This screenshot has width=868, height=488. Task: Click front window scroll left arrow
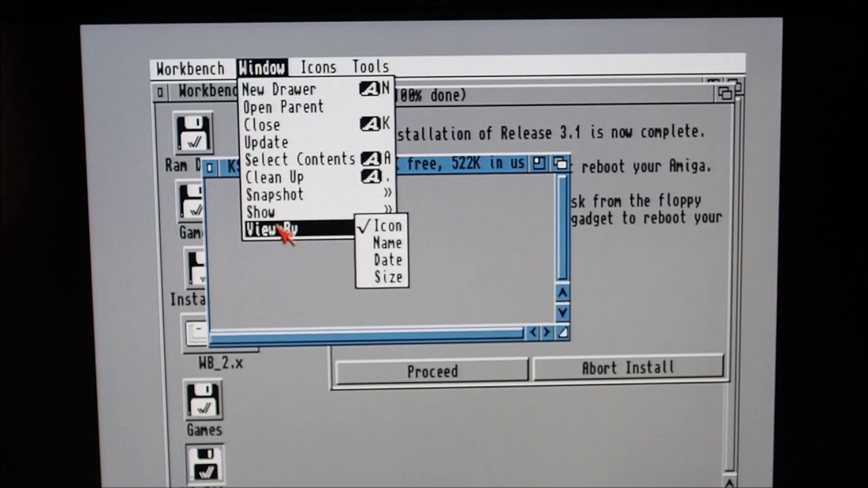click(532, 332)
